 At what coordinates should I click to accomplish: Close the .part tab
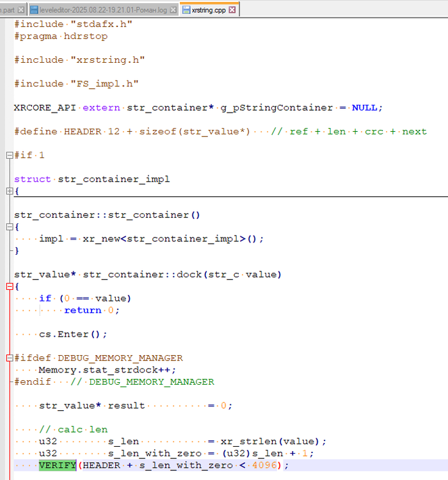(21, 10)
